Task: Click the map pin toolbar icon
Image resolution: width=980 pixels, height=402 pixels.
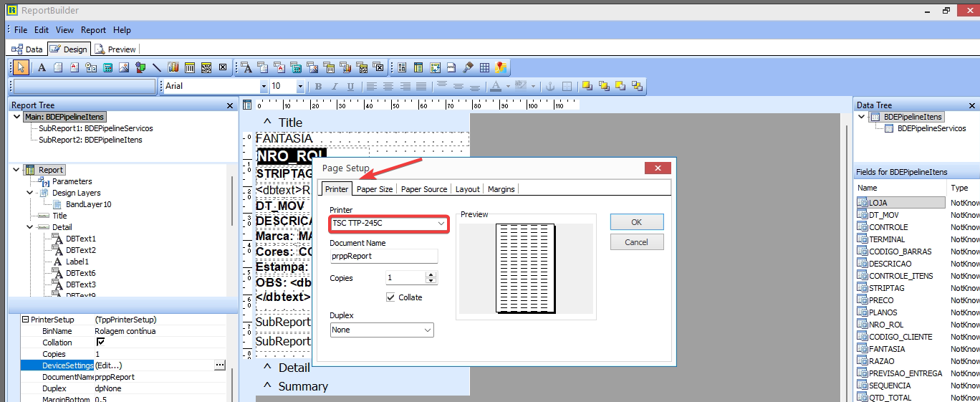Action: [501, 67]
